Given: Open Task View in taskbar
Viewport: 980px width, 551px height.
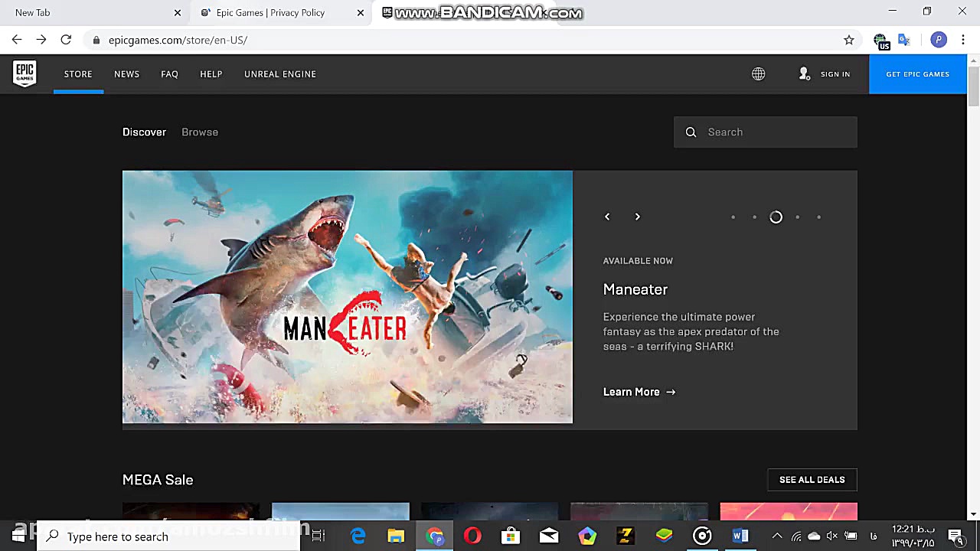Looking at the screenshot, I should pyautogui.click(x=318, y=536).
